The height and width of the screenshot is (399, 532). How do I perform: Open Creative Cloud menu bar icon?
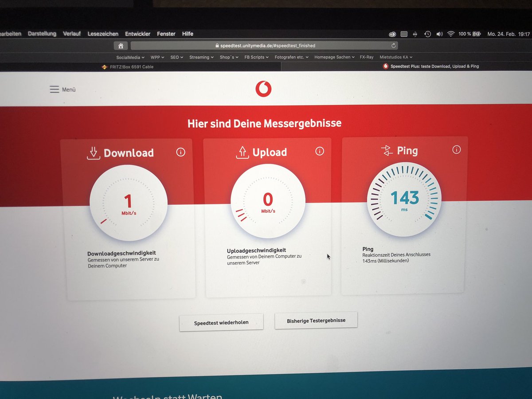pyautogui.click(x=392, y=34)
